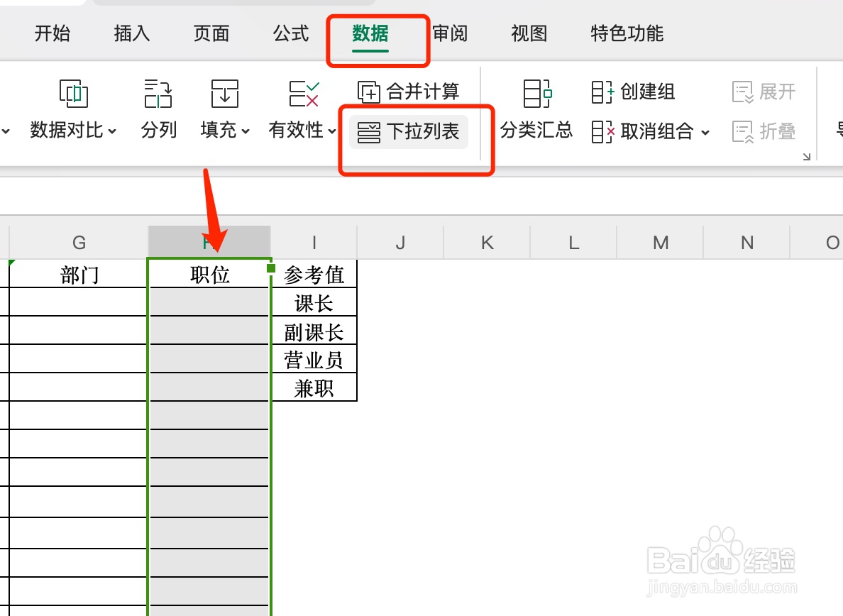Select column K header
The image size is (843, 616).
487,243
